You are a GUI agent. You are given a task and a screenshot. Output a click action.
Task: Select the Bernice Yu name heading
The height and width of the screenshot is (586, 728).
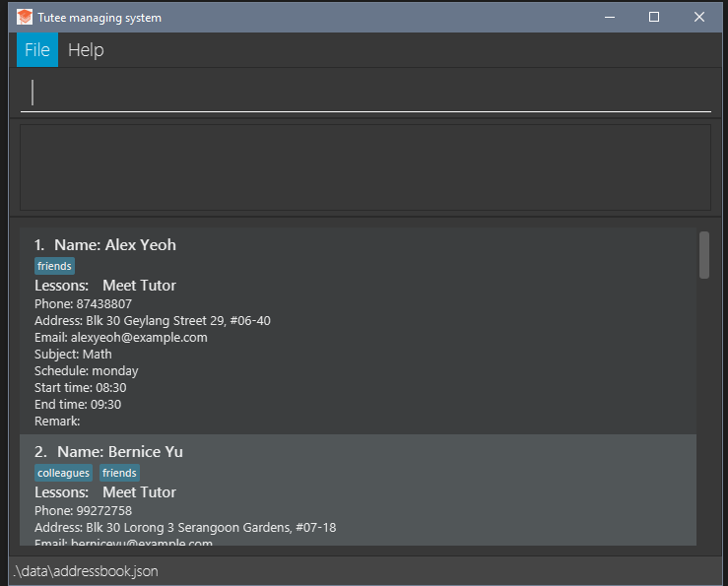(x=119, y=452)
